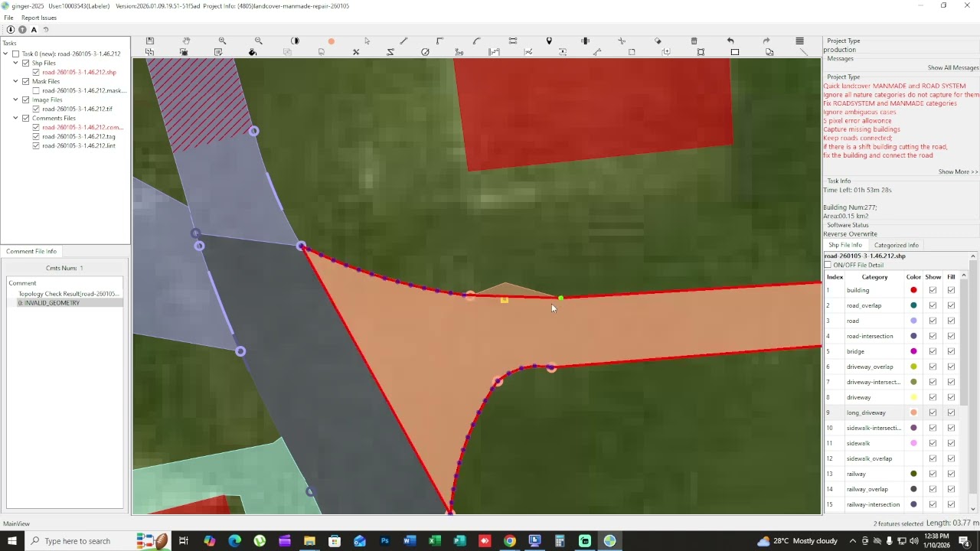Select Topology Check Result comment entry
The height and width of the screenshot is (551, 980).
point(68,294)
